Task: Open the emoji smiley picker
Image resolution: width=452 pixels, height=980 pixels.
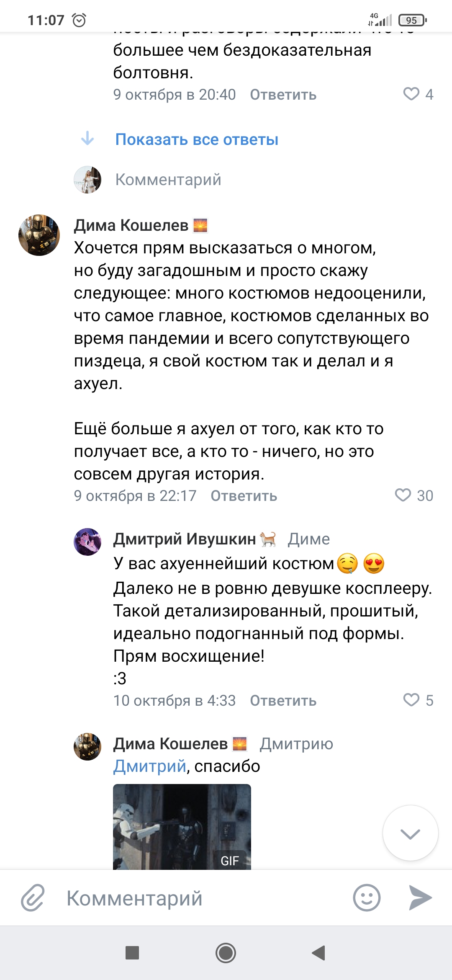Action: coord(367,898)
